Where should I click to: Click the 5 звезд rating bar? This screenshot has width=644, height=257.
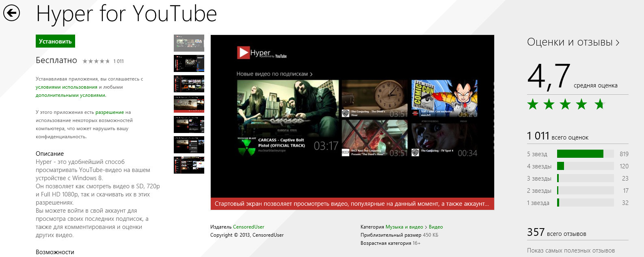click(585, 154)
